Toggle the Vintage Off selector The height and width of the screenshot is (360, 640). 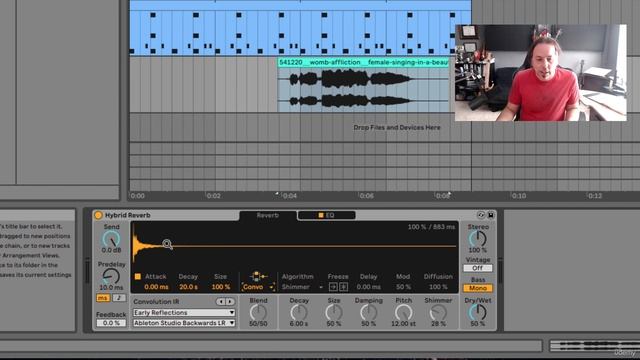pos(478,268)
